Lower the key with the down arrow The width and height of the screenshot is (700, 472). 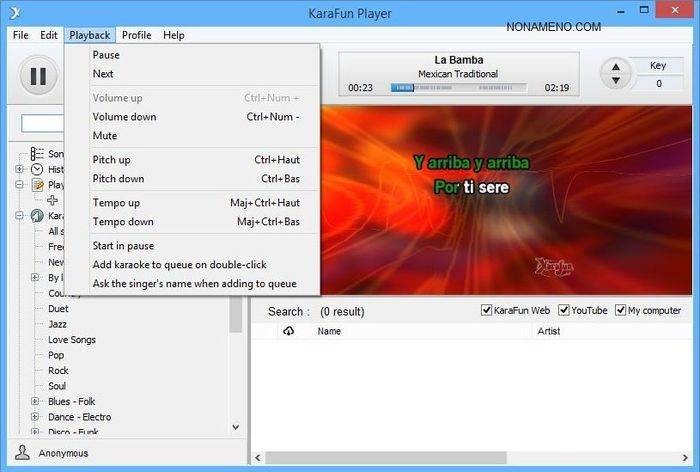point(616,82)
